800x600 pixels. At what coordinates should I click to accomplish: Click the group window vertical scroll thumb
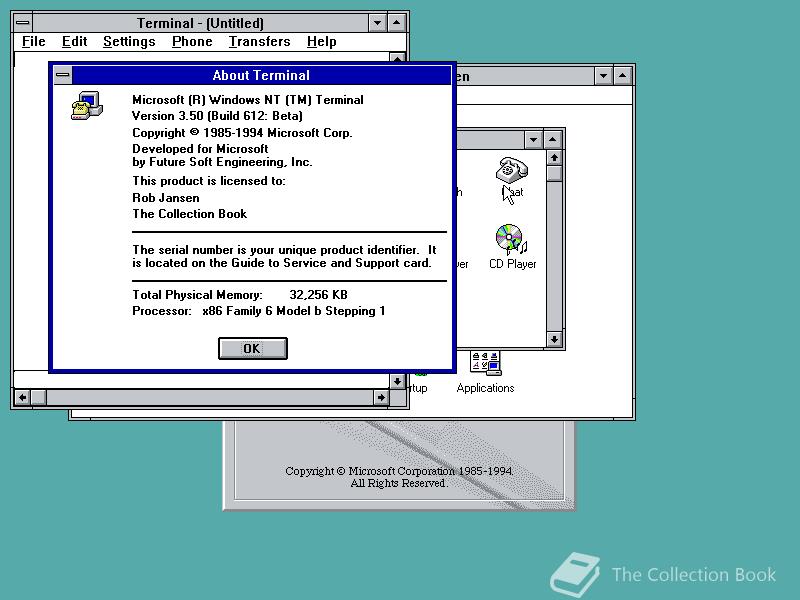click(554, 173)
